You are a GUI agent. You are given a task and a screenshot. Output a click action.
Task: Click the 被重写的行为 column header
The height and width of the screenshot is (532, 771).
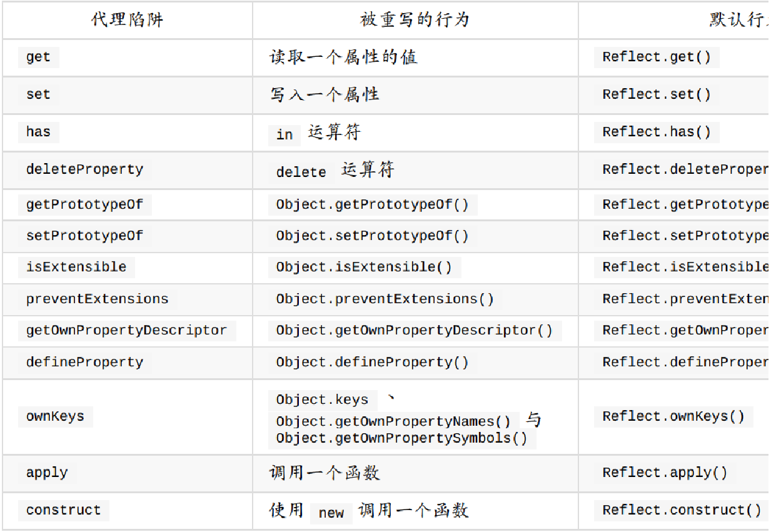pos(415,20)
